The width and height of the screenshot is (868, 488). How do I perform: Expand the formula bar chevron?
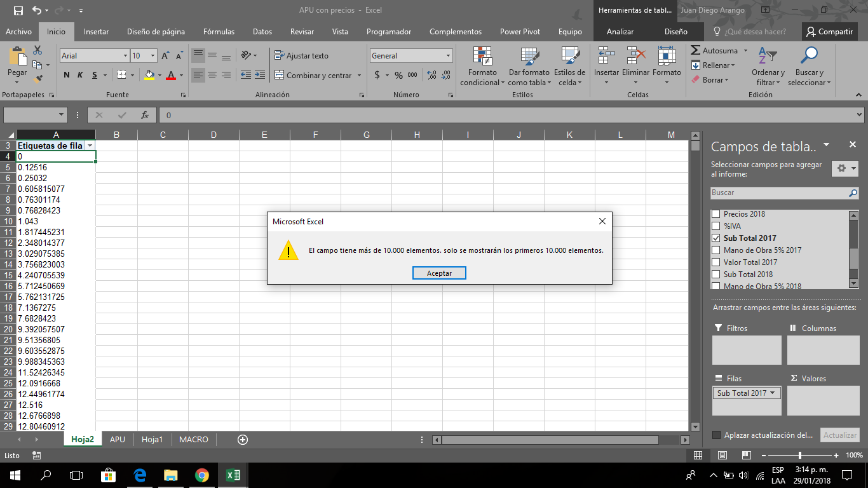[860, 115]
